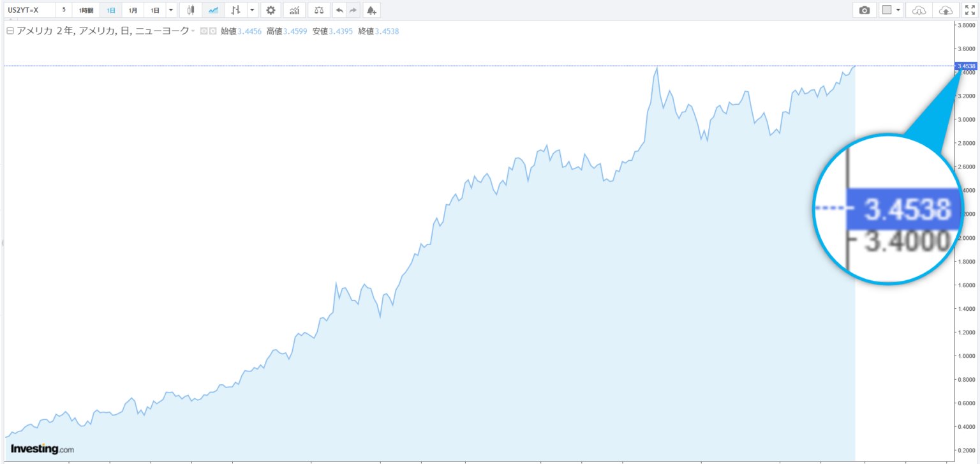Image resolution: width=980 pixels, height=464 pixels.
Task: Switch to bar chart style
Action: [236, 10]
